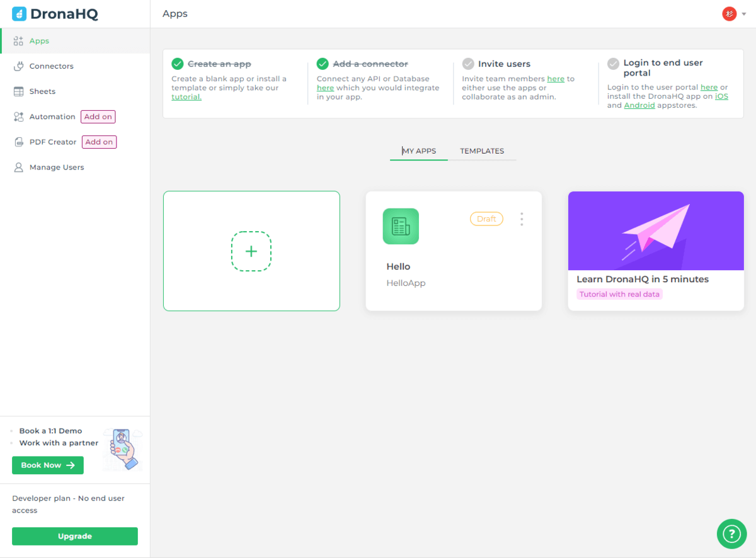Expand the account dropdown arrow
Viewport: 756px width, 558px height.
click(x=745, y=14)
